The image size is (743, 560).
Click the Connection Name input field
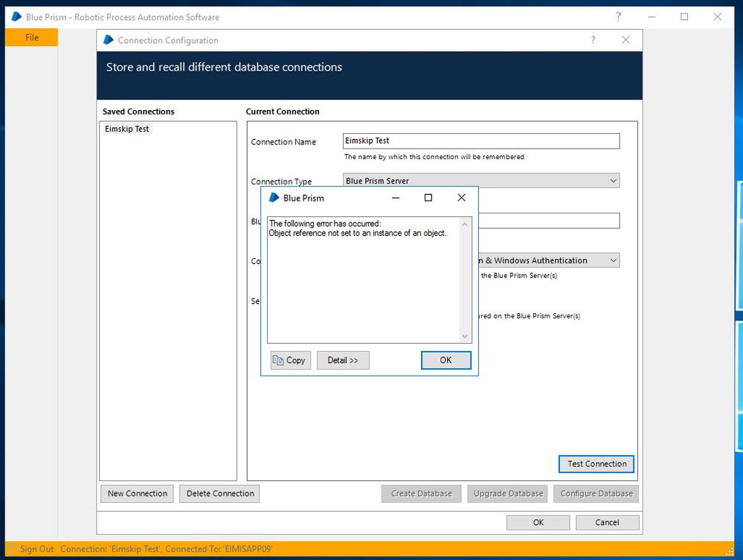(x=481, y=141)
